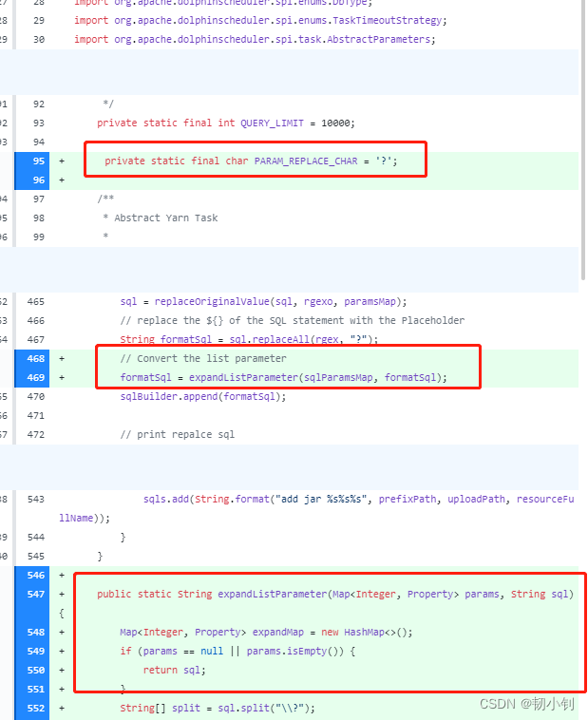Viewport: 588px width, 720px height.
Task: Click the 'Abstract Yarn Task' comment text
Action: click(x=166, y=218)
